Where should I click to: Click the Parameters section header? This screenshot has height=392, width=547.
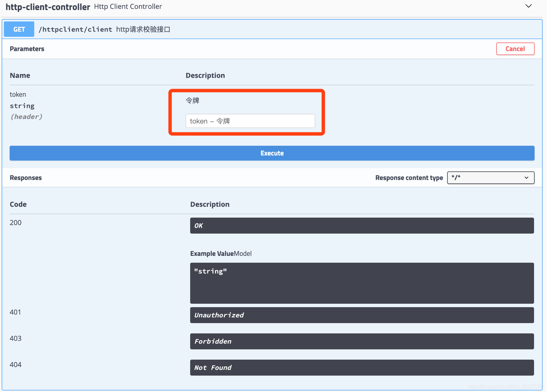click(x=27, y=49)
